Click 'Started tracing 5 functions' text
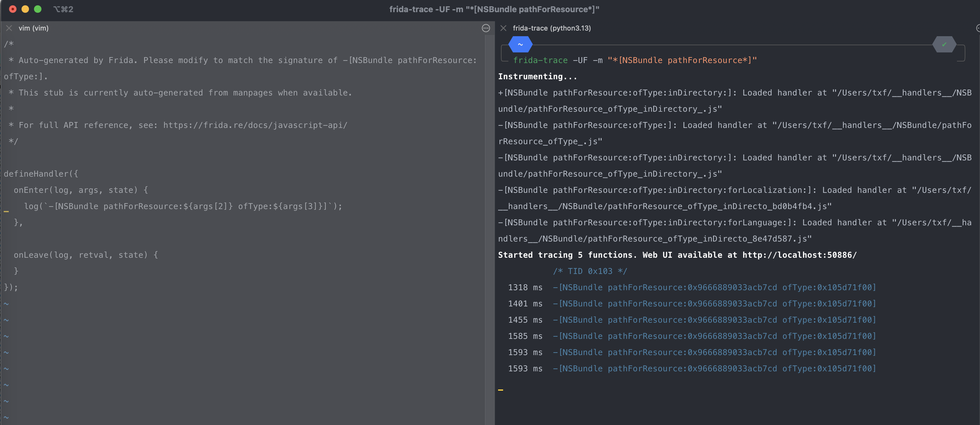Viewport: 980px width, 425px height. click(567, 255)
